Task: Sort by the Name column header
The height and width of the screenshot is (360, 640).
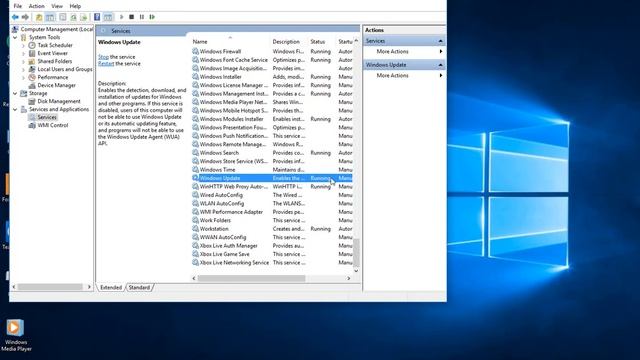Action: pyautogui.click(x=230, y=42)
